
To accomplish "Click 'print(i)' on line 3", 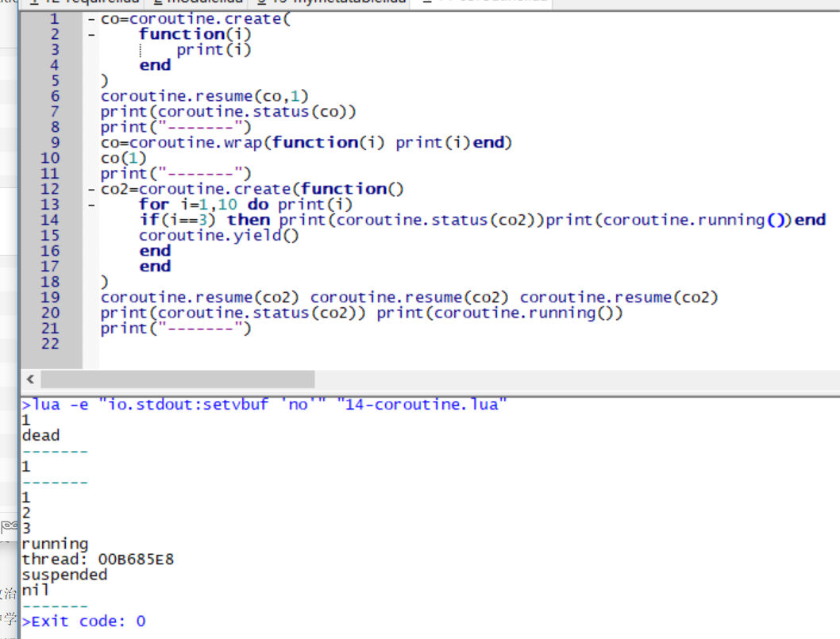I will (x=214, y=50).
